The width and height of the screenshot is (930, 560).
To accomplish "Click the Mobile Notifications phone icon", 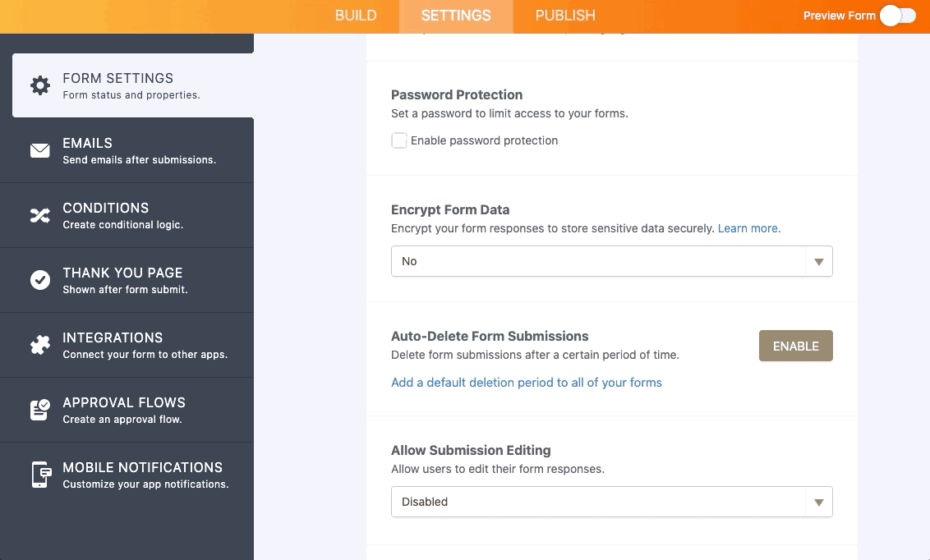I will pyautogui.click(x=39, y=475).
